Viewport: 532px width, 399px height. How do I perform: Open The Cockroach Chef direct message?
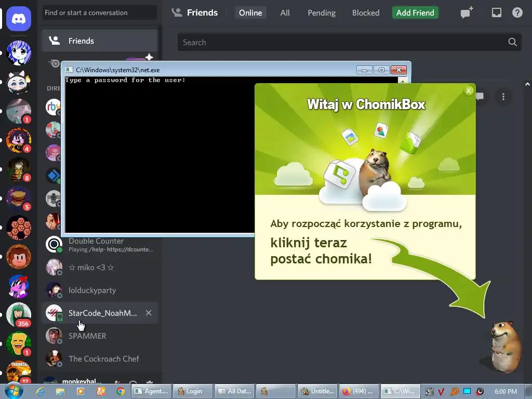100,358
